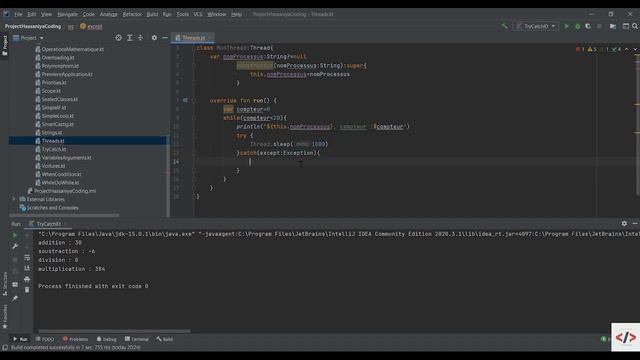The height and width of the screenshot is (360, 640).
Task: Open the Structure vertical sidebar tab
Action: [x=5, y=283]
